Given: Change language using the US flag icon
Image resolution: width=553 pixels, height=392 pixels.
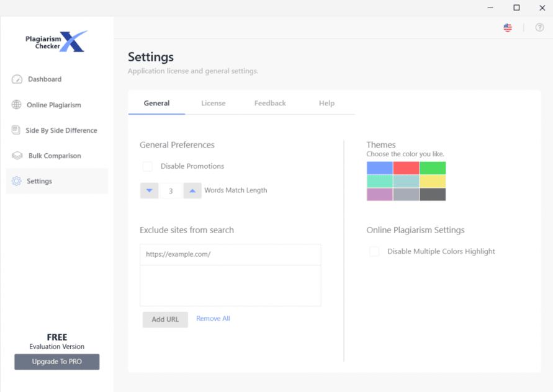Looking at the screenshot, I should click(508, 27).
